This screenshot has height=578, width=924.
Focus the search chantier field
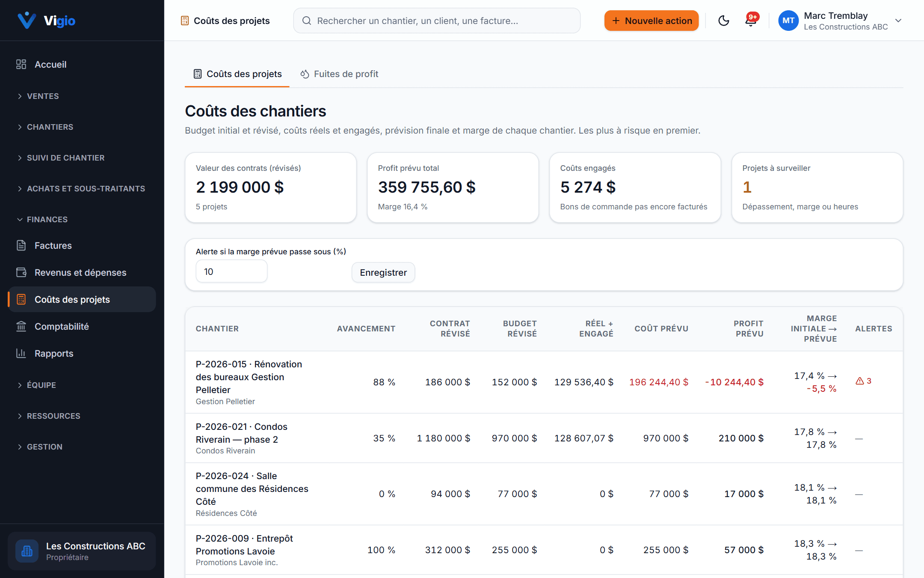[x=437, y=21]
